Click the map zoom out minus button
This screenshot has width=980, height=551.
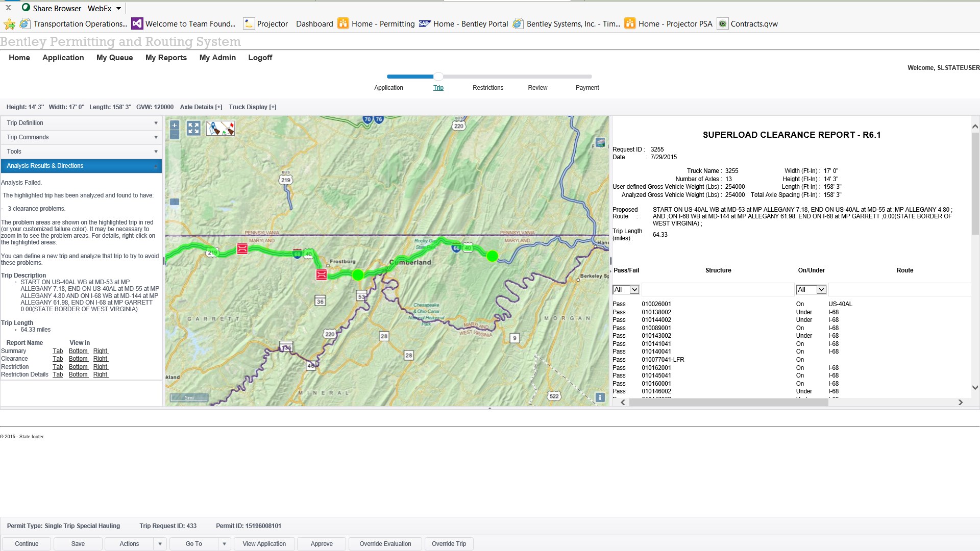click(x=175, y=135)
